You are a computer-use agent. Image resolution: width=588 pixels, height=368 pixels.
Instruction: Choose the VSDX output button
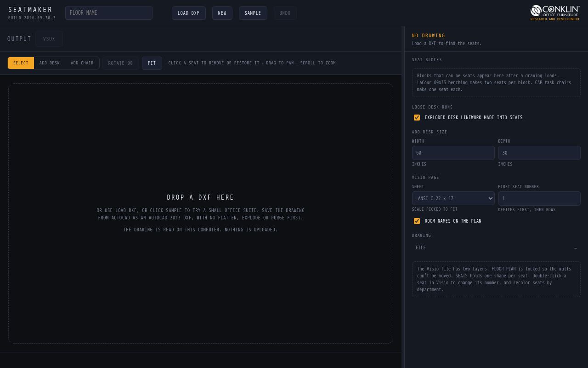pyautogui.click(x=49, y=39)
